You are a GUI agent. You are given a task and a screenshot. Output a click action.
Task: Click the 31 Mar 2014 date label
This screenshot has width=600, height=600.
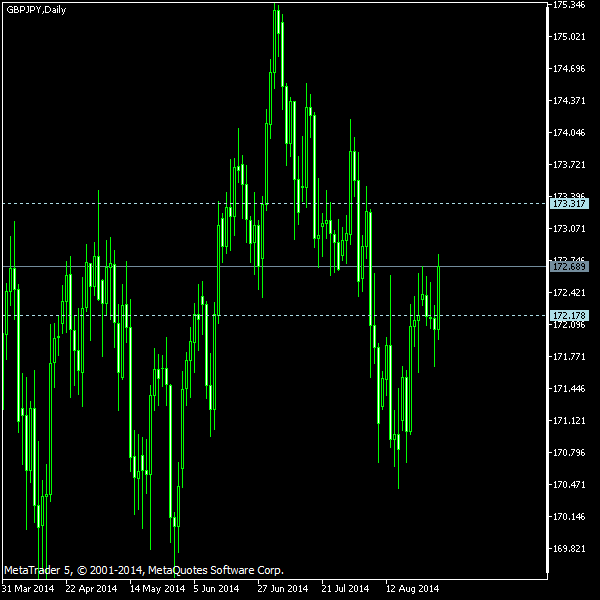(x=28, y=589)
